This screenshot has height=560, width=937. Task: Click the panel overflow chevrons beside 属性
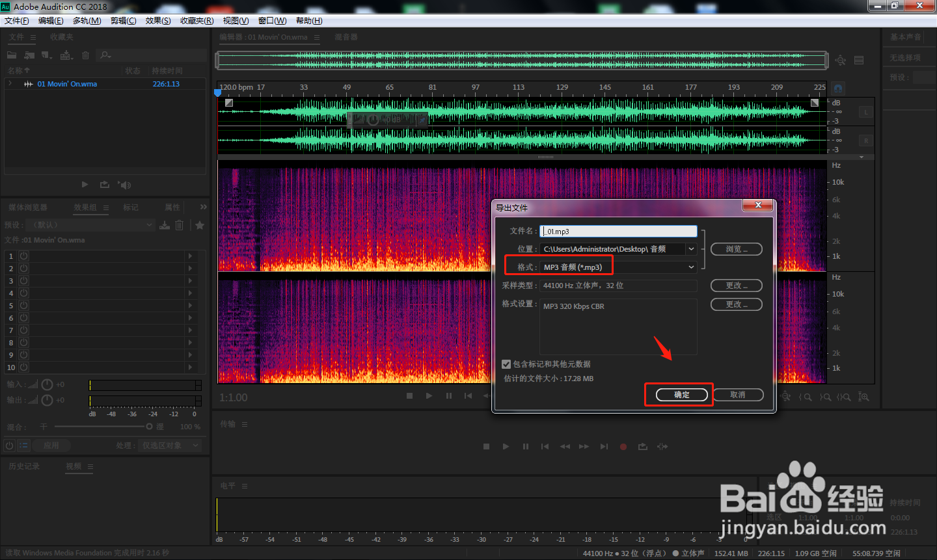tap(203, 207)
